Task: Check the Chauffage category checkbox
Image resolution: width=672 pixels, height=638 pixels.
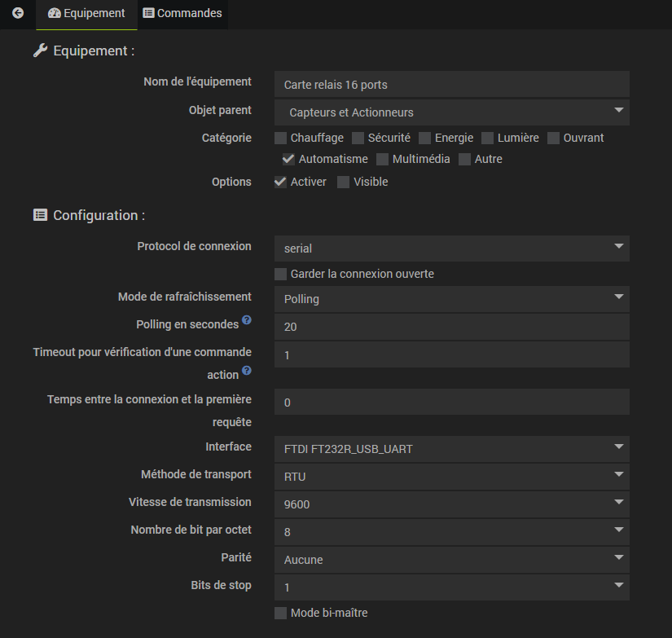Action: (281, 138)
